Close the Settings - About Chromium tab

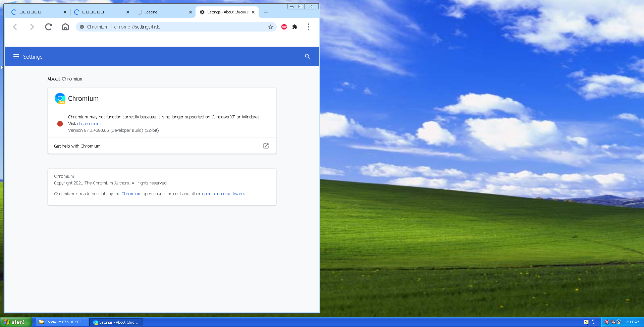(x=253, y=12)
